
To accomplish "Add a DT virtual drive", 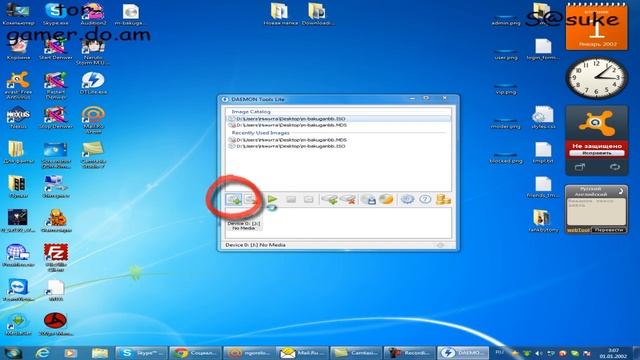I will click(330, 199).
